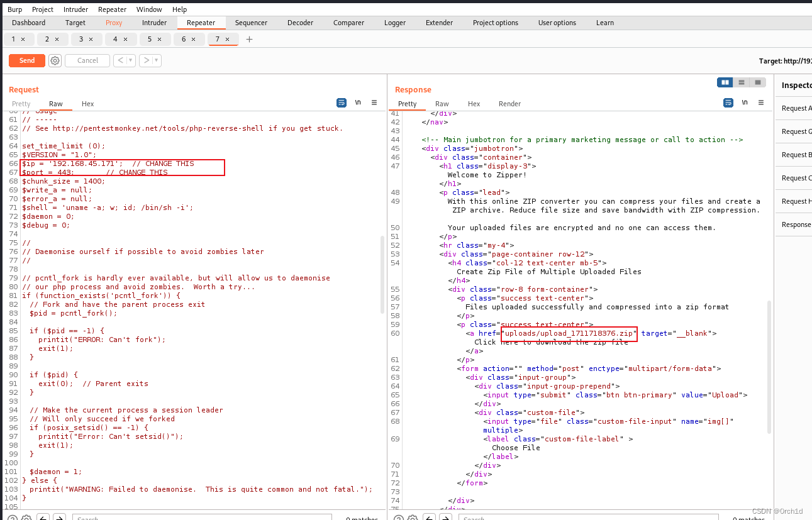
Task: Switch to the Decoder tab
Action: click(300, 23)
